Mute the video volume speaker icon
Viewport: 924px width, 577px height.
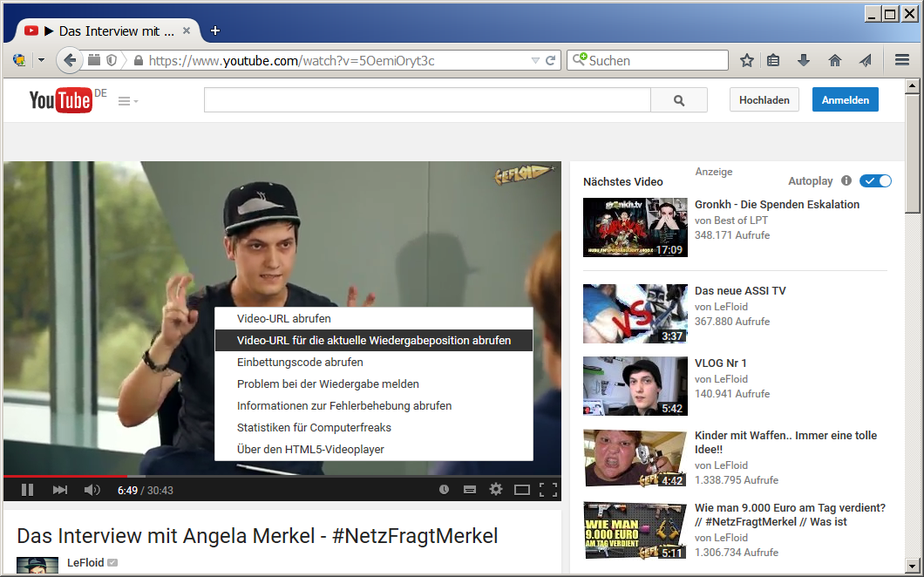click(92, 490)
